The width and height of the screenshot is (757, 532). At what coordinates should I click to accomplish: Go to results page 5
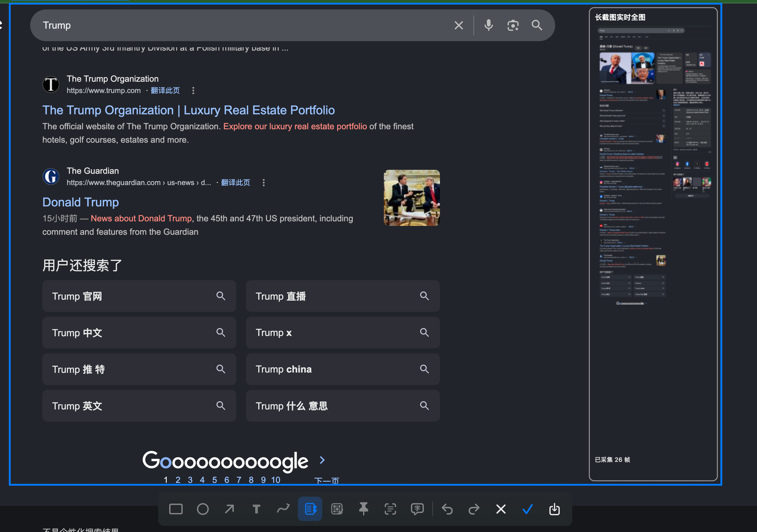tap(215, 480)
